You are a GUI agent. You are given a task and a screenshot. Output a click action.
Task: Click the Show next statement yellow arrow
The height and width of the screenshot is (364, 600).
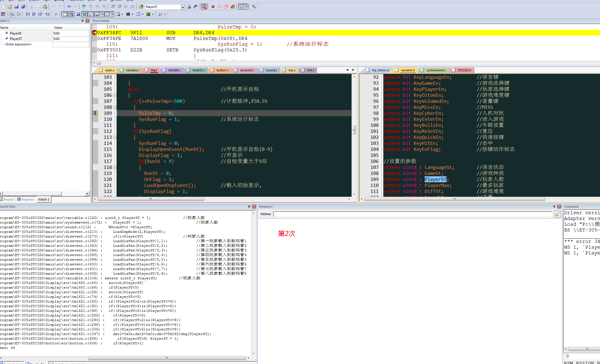56,14
